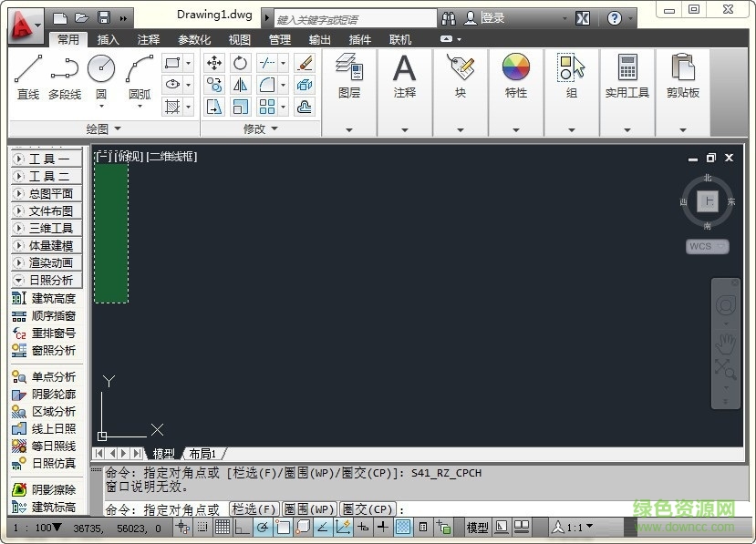756x544 pixels.
Task: Switch to the 参数化 ribbon tab
Action: (x=194, y=39)
